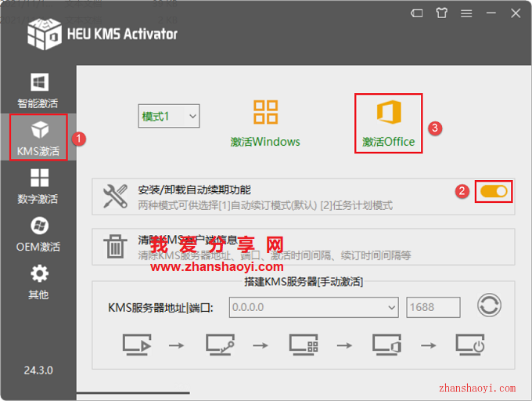Click the 激活Office label
The image size is (532, 401).
[389, 142]
